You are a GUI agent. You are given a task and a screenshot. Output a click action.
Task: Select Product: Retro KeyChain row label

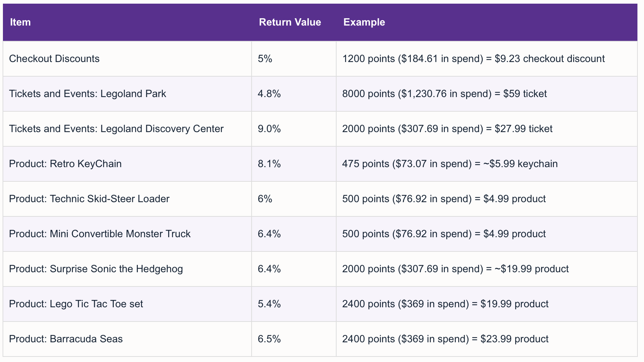(65, 164)
